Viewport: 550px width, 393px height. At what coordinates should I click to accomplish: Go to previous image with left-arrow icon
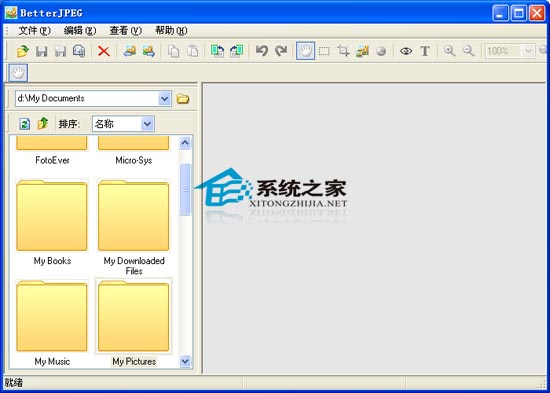point(129,51)
